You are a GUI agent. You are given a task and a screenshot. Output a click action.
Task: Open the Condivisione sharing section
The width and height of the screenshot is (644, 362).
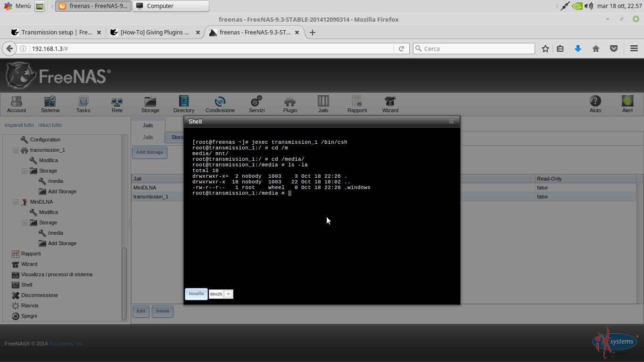pyautogui.click(x=220, y=104)
